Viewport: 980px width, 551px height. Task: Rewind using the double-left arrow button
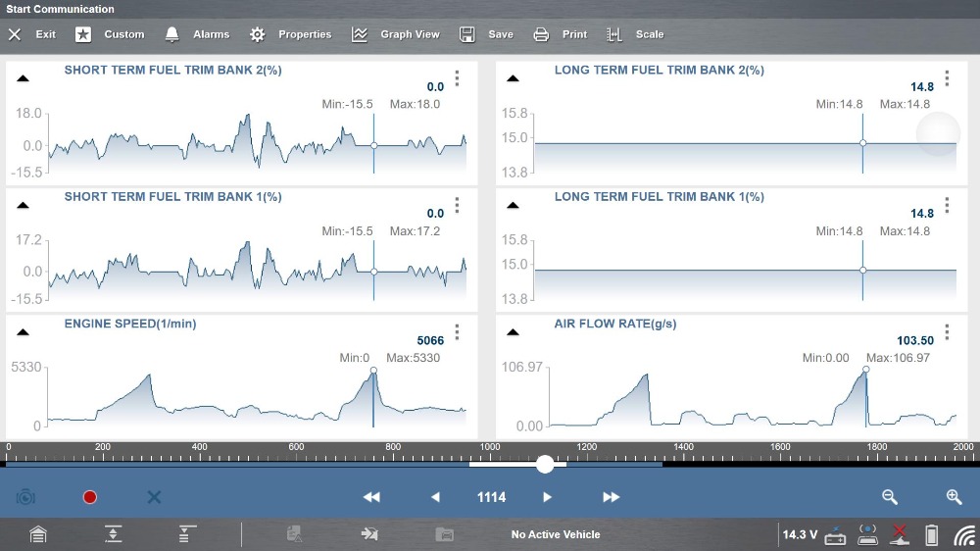coord(371,497)
